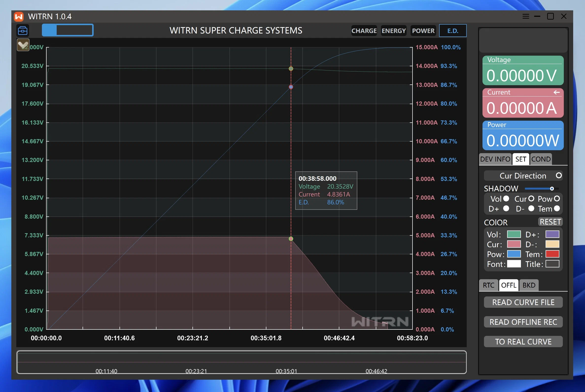This screenshot has width=585, height=392.
Task: Pick the Pow color swatch
Action: 514,254
